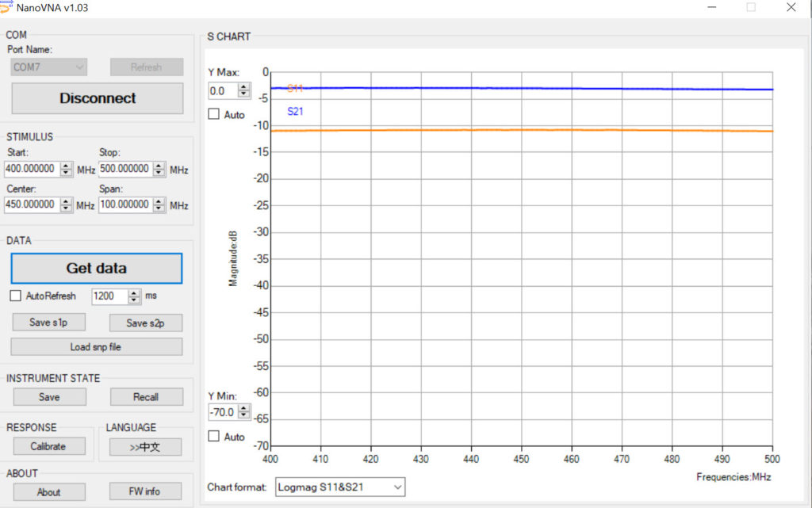Screen dimensions: 812x508
Task: Open the COM7 port name dropdown
Action: 48,67
